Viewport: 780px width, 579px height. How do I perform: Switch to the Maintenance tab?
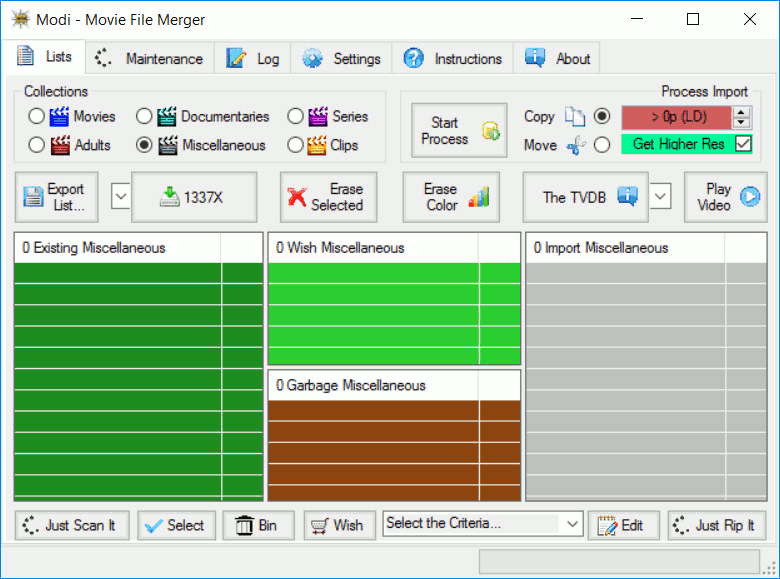click(149, 59)
